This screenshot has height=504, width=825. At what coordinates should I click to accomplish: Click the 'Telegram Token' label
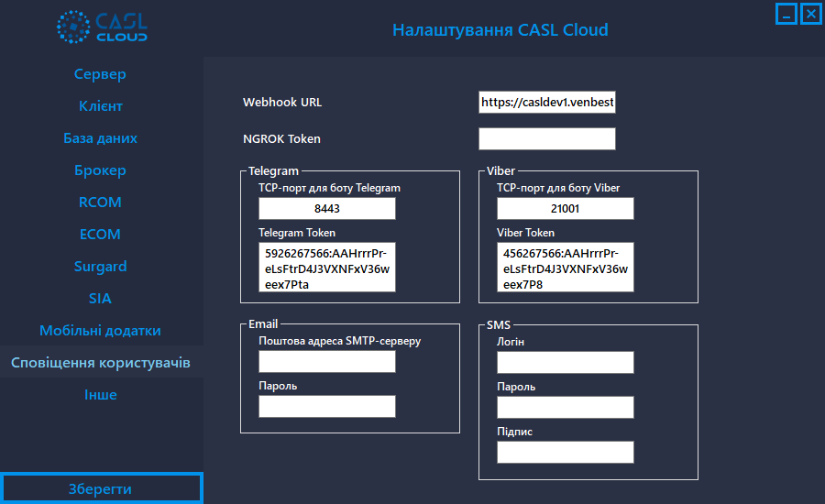click(297, 233)
